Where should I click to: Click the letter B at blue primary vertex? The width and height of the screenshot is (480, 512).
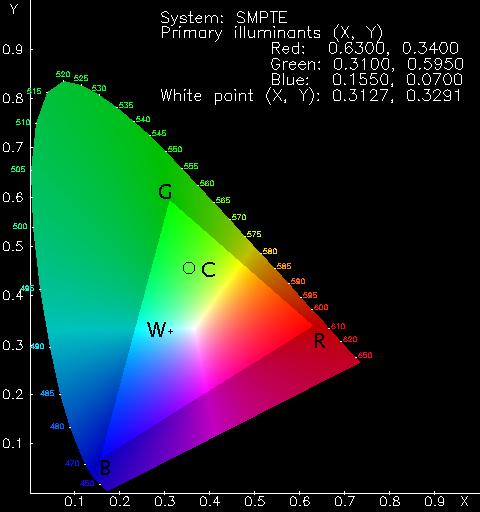click(x=105, y=467)
